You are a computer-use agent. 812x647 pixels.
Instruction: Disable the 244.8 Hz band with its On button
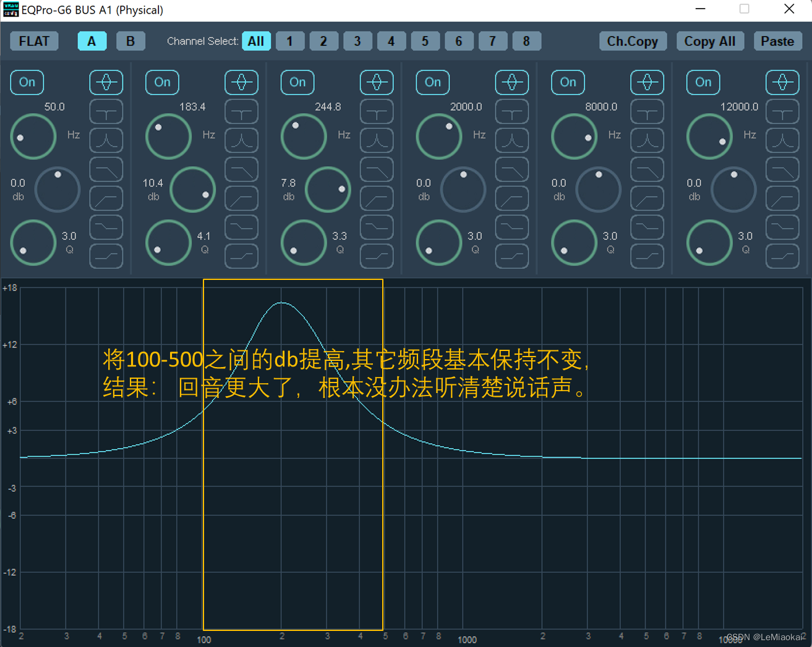297,82
